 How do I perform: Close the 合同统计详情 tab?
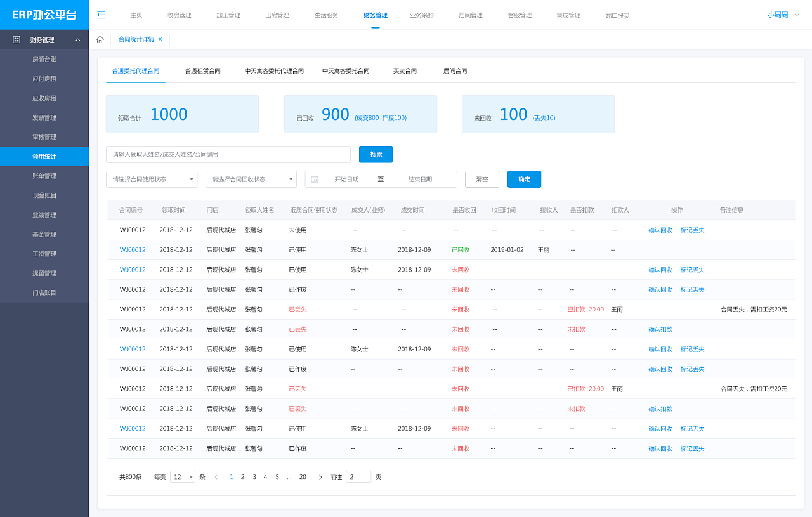pyautogui.click(x=160, y=39)
